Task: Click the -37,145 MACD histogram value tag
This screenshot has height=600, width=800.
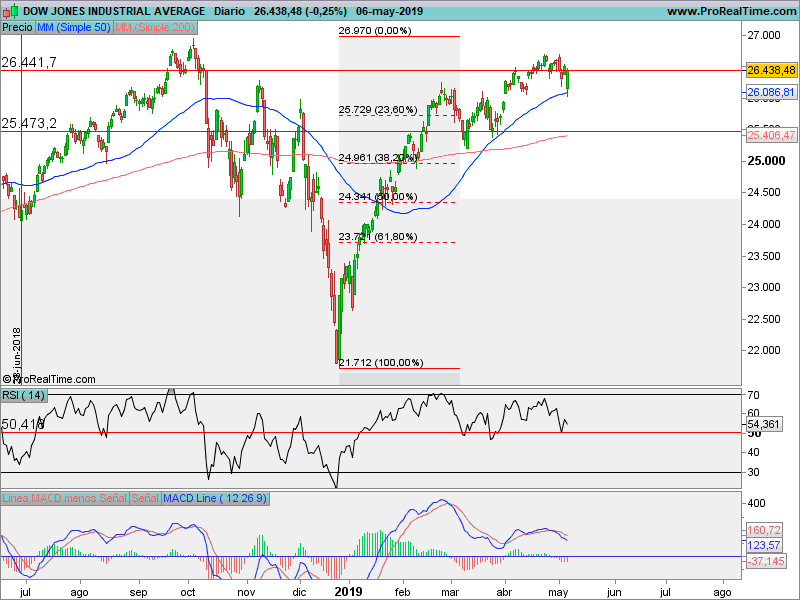Action: 766,562
